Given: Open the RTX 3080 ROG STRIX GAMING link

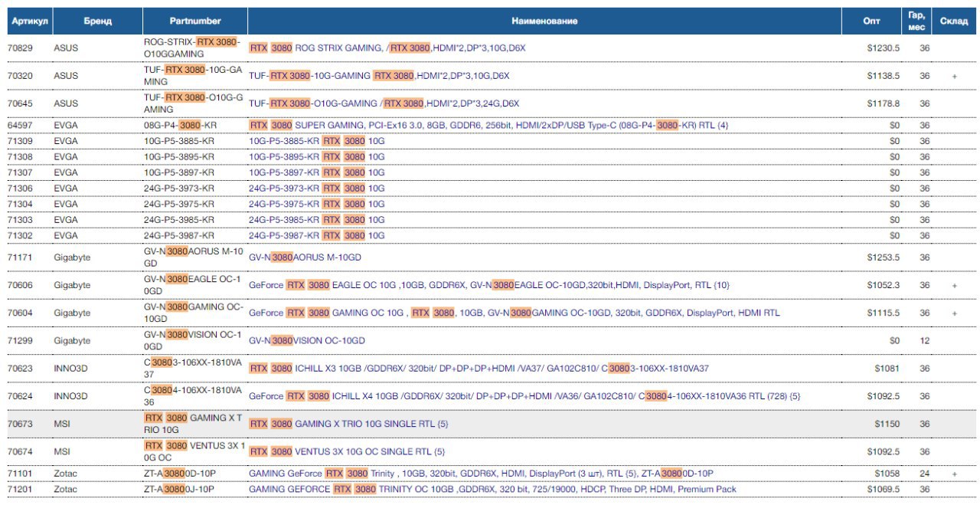Looking at the screenshot, I should point(387,48).
